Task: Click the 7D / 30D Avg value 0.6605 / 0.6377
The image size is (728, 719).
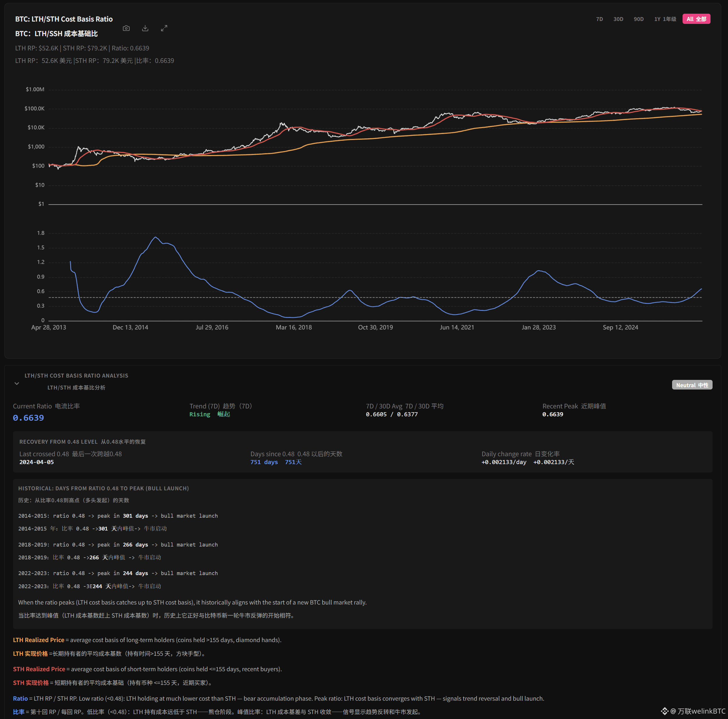Action: point(392,414)
